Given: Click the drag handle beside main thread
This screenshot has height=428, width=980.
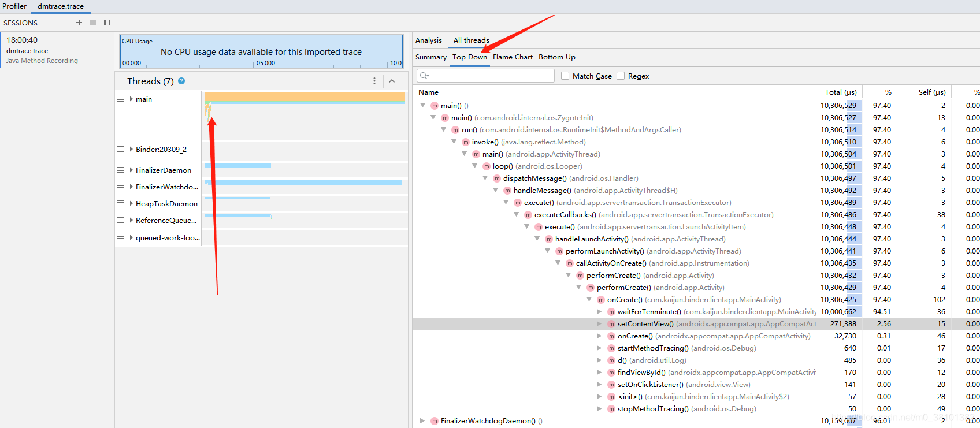Looking at the screenshot, I should click(x=121, y=99).
